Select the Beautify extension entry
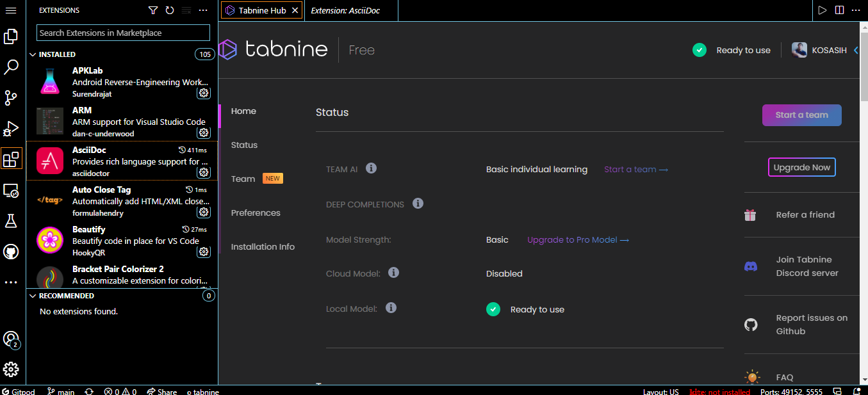The height and width of the screenshot is (395, 868). [122, 241]
